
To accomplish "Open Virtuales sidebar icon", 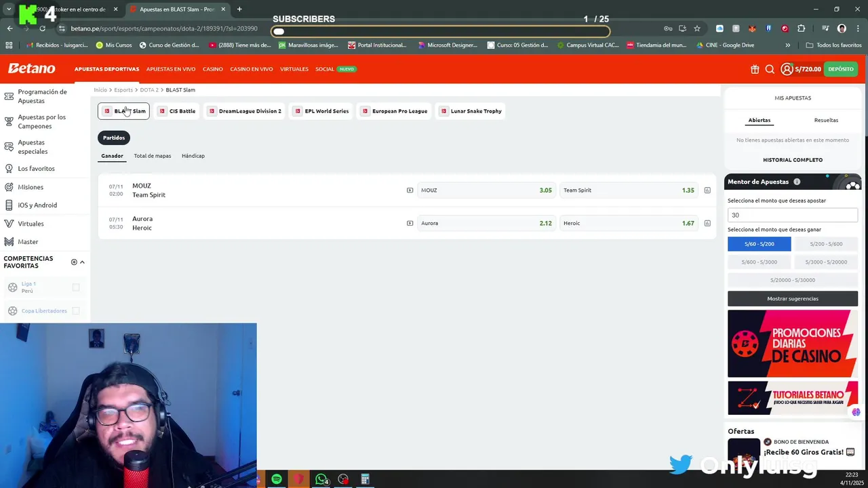I will (9, 224).
